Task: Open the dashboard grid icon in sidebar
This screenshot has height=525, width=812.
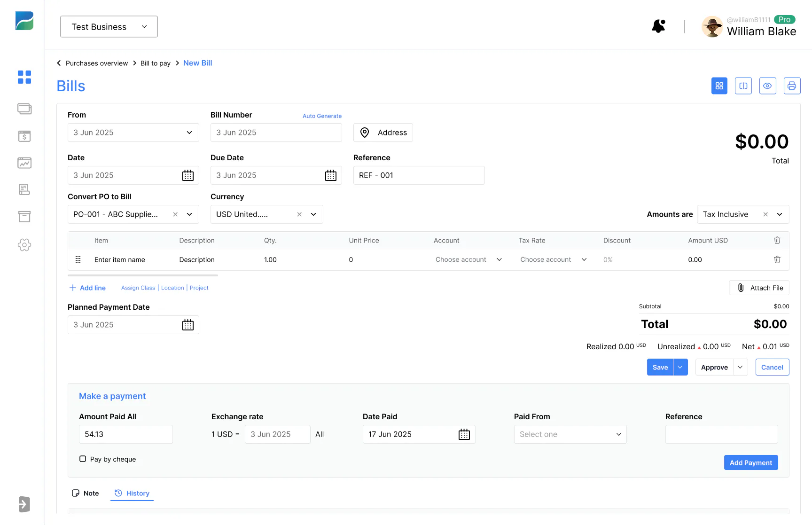Action: pyautogui.click(x=24, y=77)
